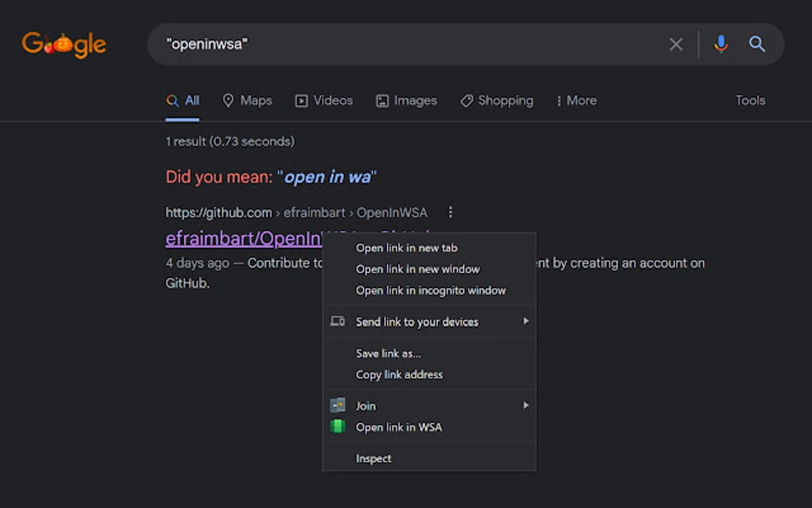Click the 'open in wa' suggestion link
The image size is (812, 508).
(x=327, y=177)
